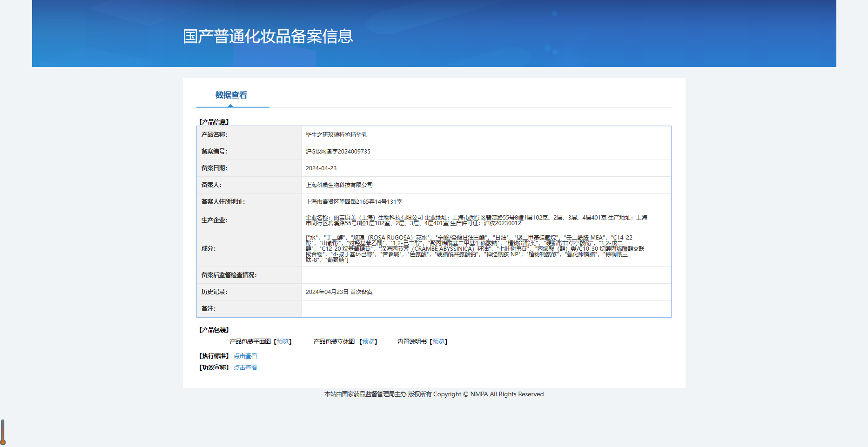Click the 成分 ingredients list text
868x447 pixels.
pyautogui.click(x=475, y=249)
